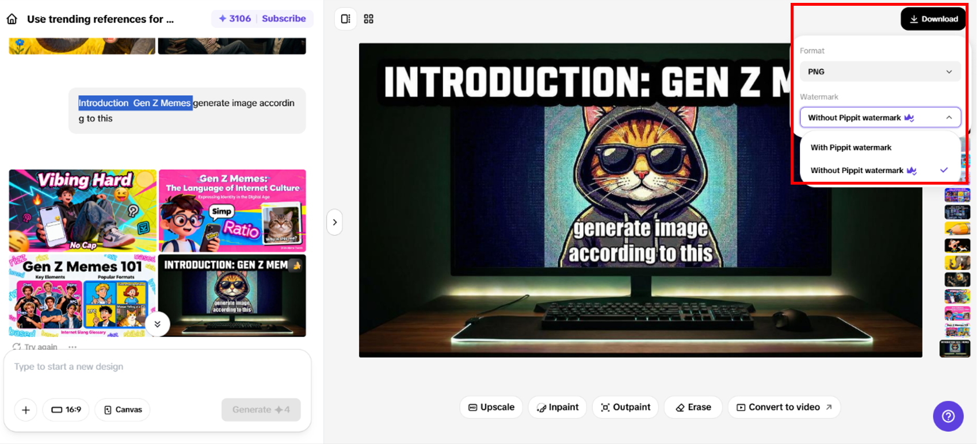Click Try again
This screenshot has height=444, width=980.
coord(35,347)
